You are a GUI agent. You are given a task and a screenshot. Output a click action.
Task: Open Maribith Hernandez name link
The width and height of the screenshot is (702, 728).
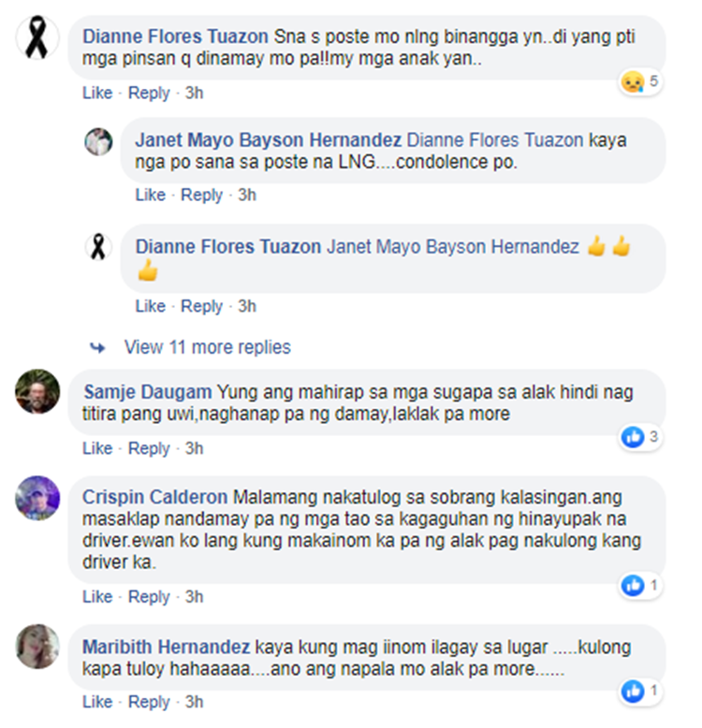coord(167,647)
